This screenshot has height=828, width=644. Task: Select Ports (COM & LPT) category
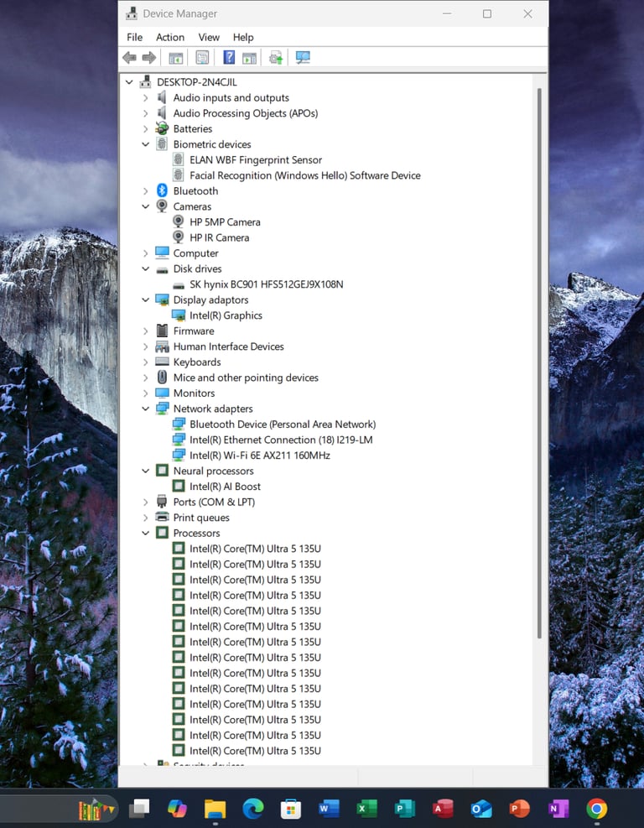point(214,503)
